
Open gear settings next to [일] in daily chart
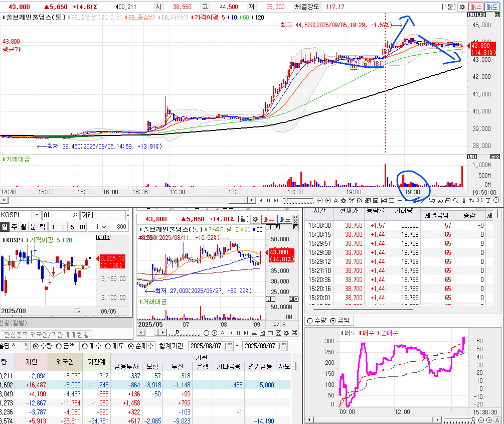255,219
